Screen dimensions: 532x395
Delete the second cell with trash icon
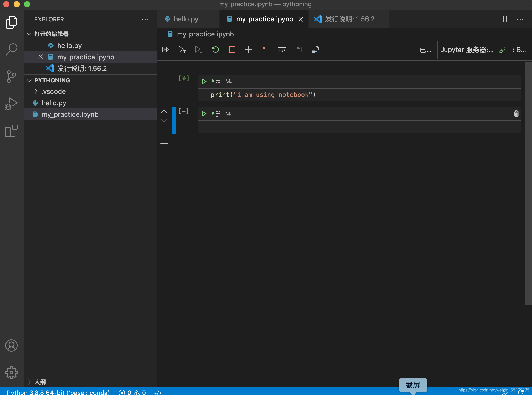[516, 114]
